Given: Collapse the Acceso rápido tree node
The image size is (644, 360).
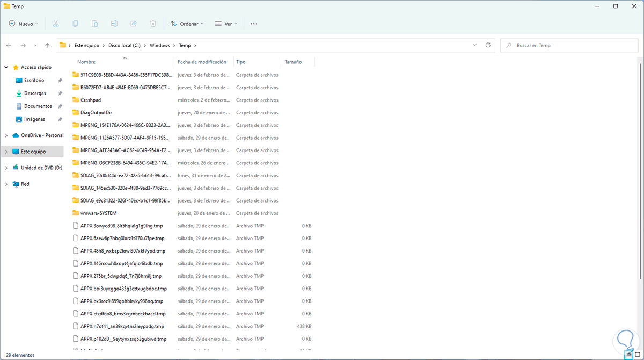Looking at the screenshot, I should (x=6, y=67).
